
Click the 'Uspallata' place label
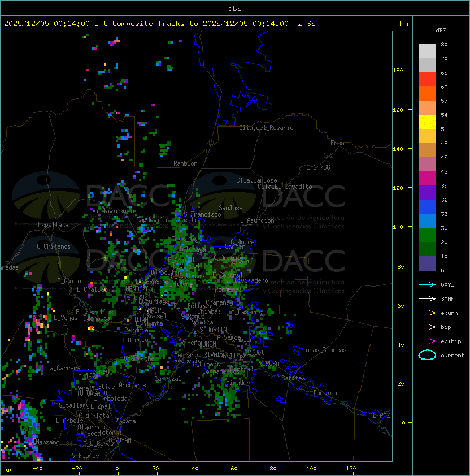click(x=53, y=225)
